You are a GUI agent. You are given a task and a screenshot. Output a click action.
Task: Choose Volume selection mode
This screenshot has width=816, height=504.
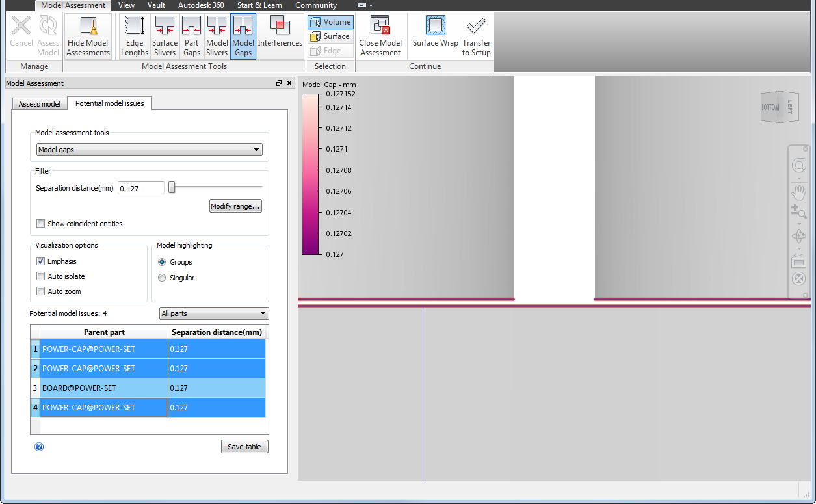coord(331,22)
